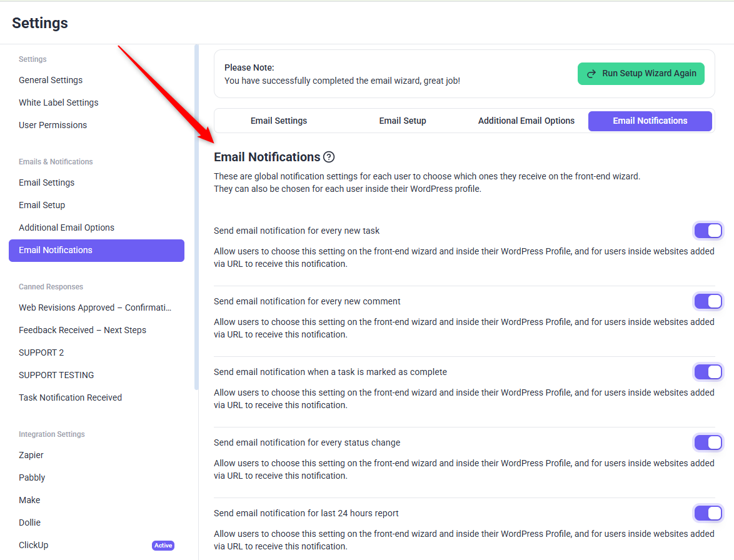Viewport: 734px width, 560px height.
Task: Open the Email Setup tab
Action: 403,121
